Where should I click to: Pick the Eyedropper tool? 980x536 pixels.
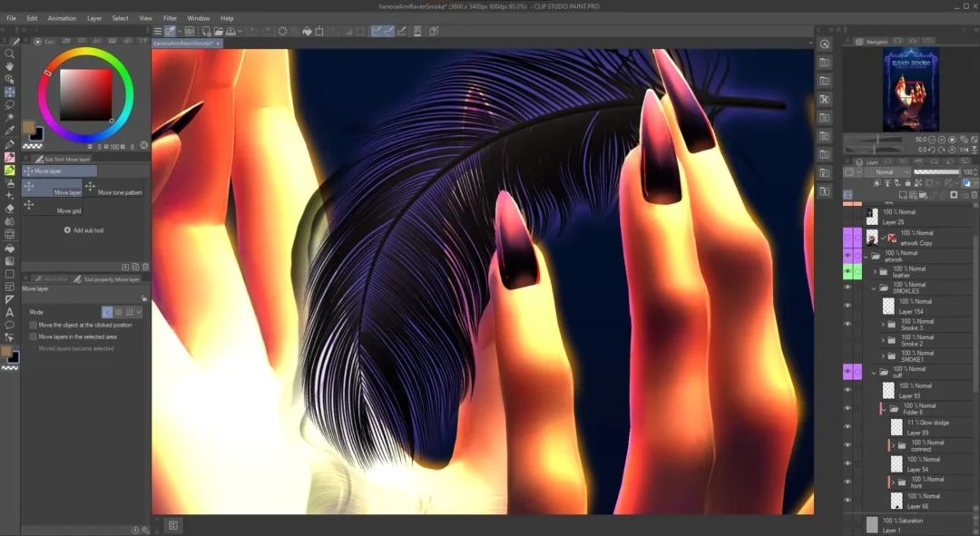[10, 131]
